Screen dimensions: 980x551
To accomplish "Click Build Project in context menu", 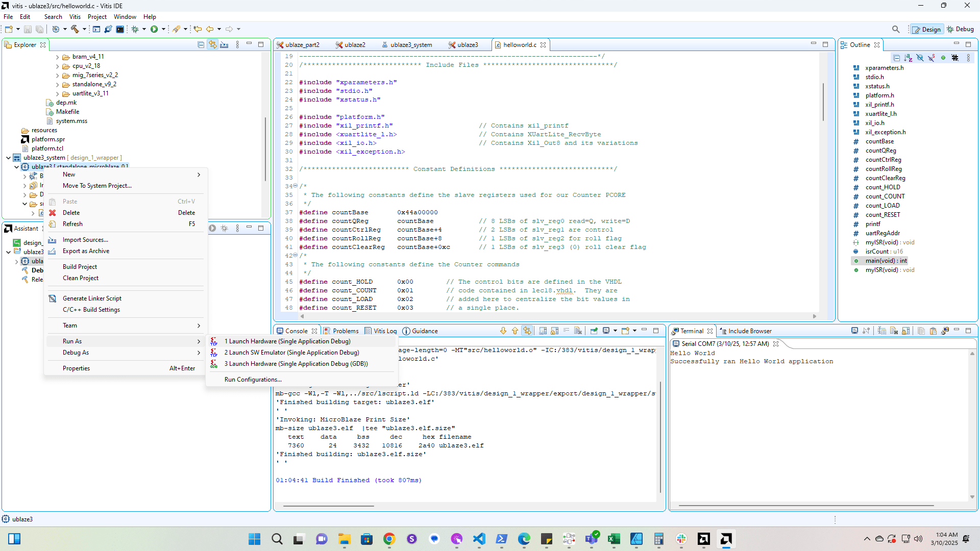I will (80, 267).
